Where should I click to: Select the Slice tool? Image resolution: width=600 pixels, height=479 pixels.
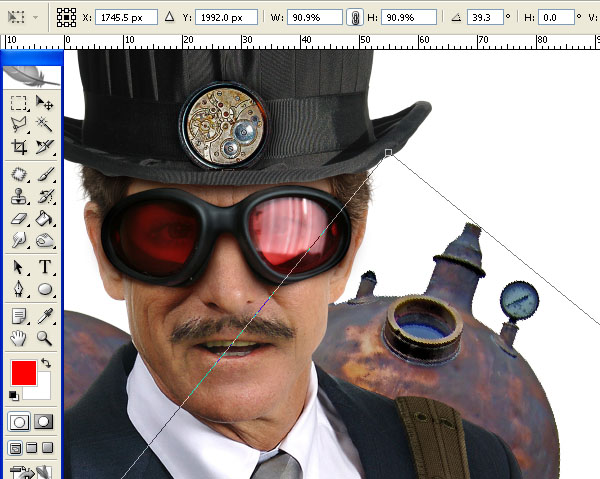pyautogui.click(x=44, y=147)
